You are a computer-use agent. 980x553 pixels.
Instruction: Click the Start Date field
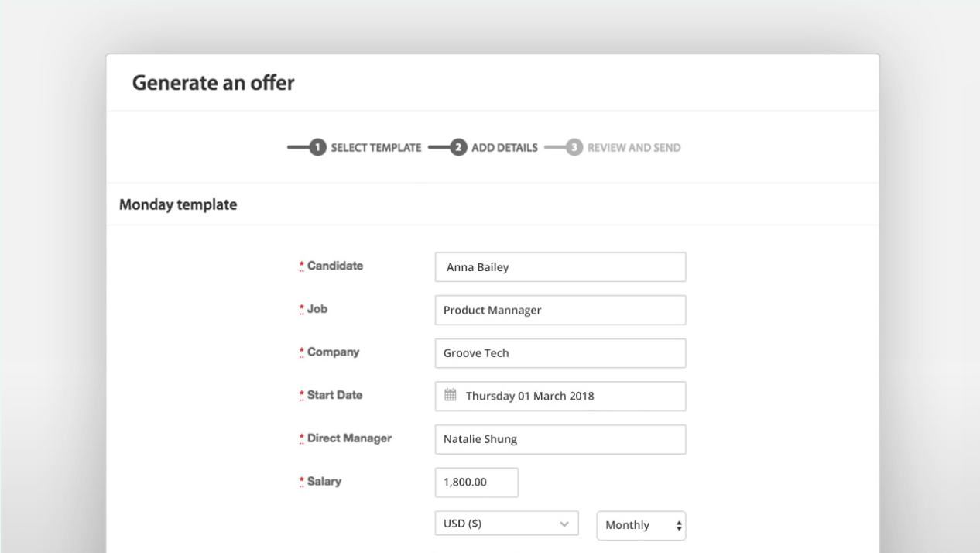[560, 396]
